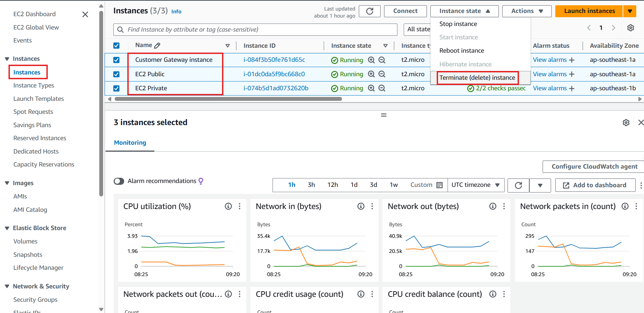Show info for Network out chart

(493, 206)
